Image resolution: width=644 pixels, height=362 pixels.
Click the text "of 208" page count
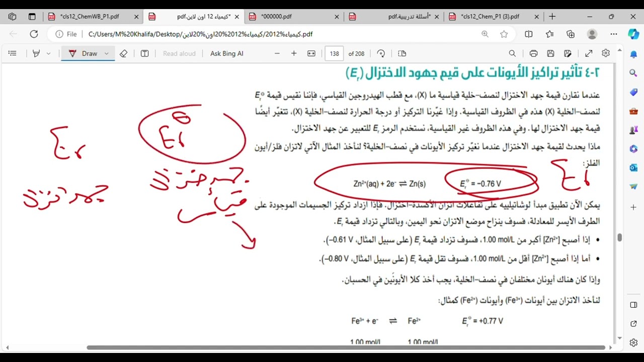click(x=356, y=53)
